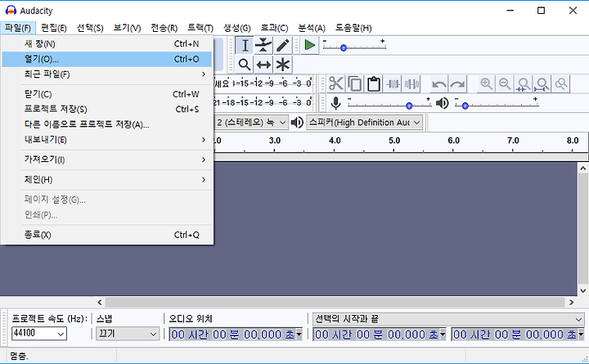
Task: Expand the 체인 submenu
Action: 106,180
